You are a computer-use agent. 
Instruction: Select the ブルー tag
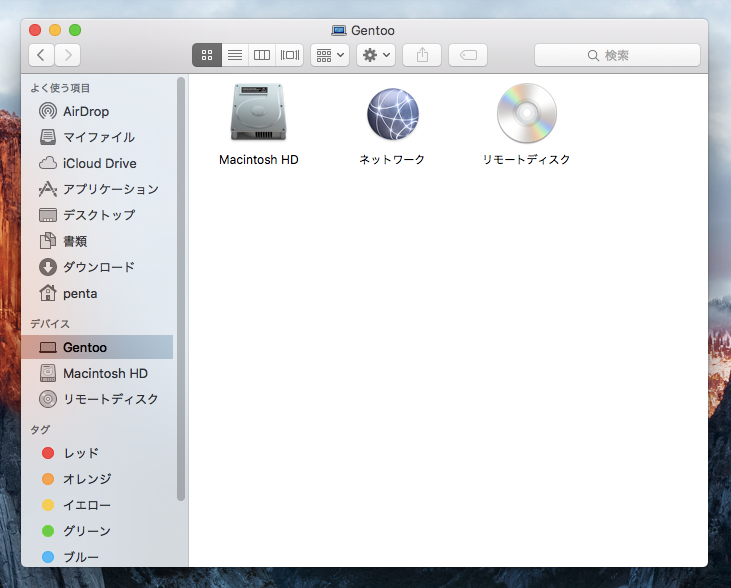point(97,557)
